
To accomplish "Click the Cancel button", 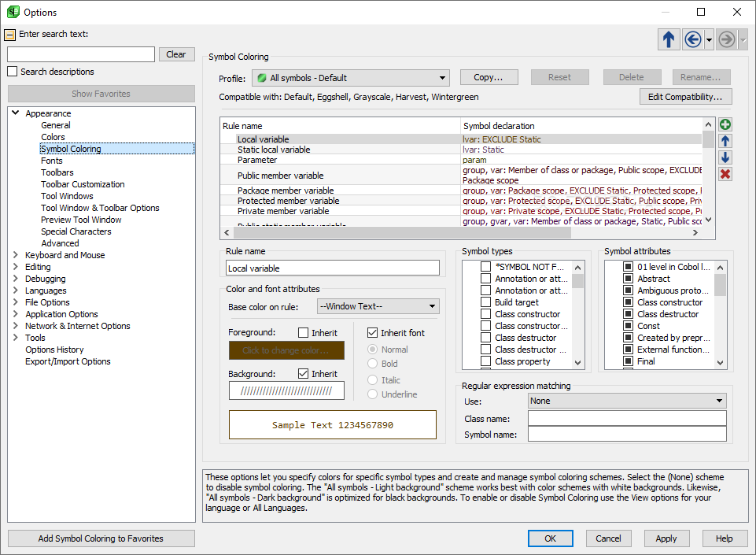I will pyautogui.click(x=608, y=538).
